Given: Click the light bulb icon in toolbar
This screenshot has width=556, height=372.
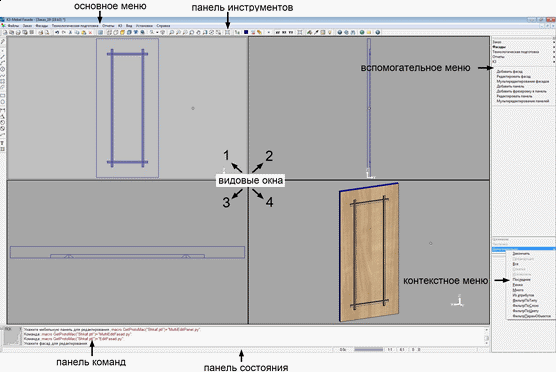Looking at the screenshot, I should point(330,32).
